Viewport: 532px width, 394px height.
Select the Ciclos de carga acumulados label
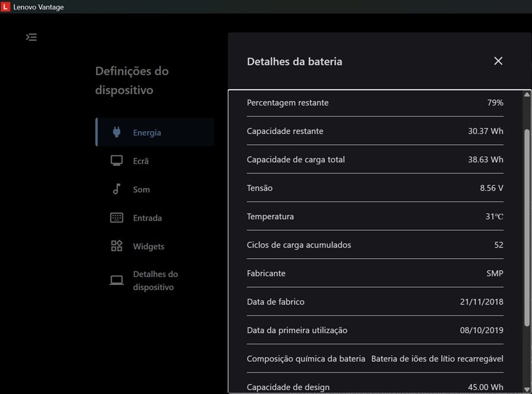coord(299,245)
